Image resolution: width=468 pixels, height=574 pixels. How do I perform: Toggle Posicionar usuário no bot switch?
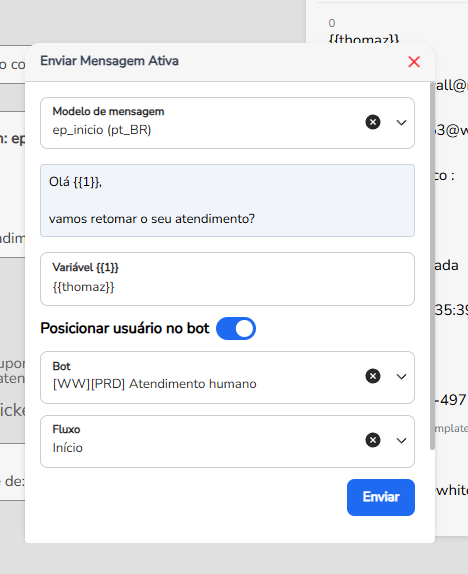click(x=236, y=328)
